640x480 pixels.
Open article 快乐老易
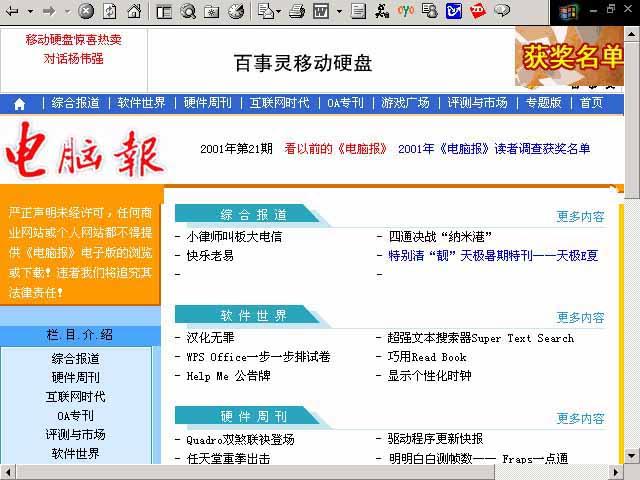(210, 256)
